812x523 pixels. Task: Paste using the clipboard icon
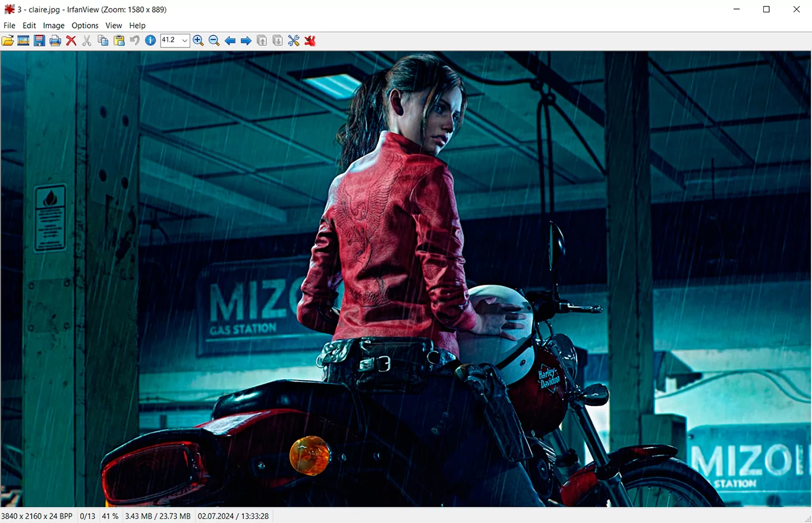pos(119,40)
